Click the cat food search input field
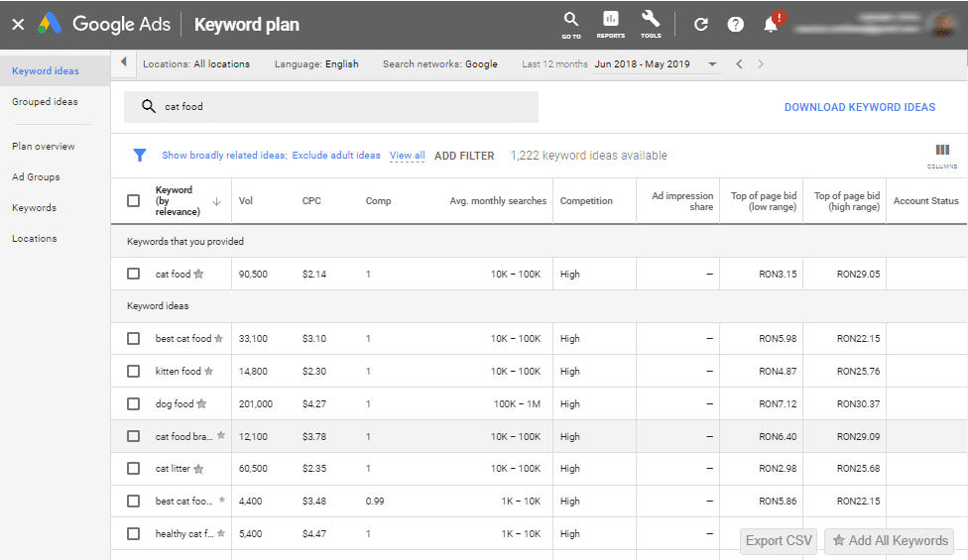Viewport: 968px width, 560px height. pos(331,107)
